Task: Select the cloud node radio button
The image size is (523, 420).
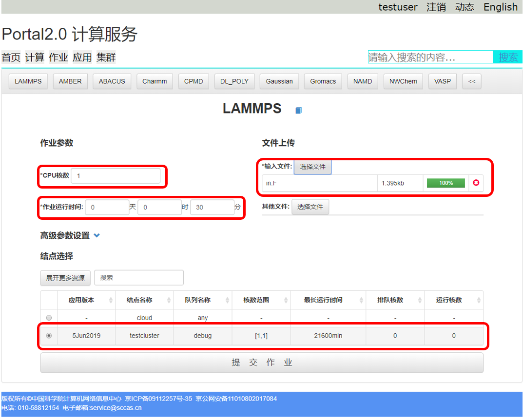Action: click(49, 318)
